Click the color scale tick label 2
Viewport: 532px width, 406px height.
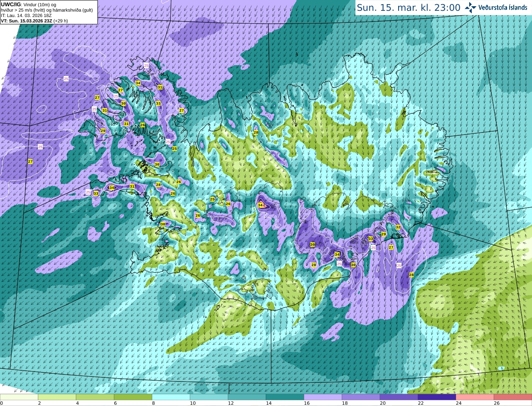[x=39, y=403]
